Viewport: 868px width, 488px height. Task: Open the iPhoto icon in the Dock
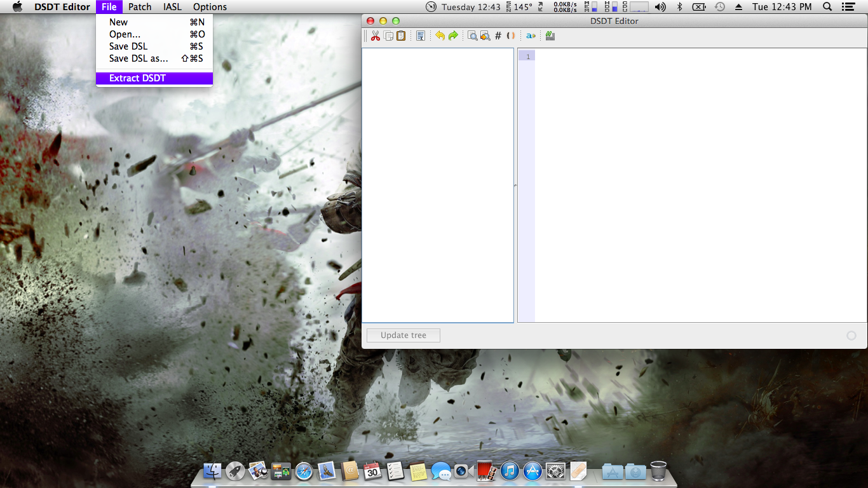click(258, 471)
